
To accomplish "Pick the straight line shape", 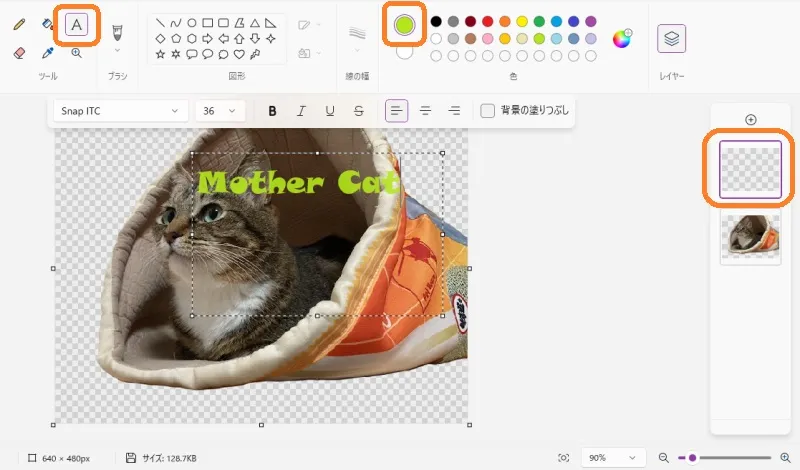I will point(160,23).
